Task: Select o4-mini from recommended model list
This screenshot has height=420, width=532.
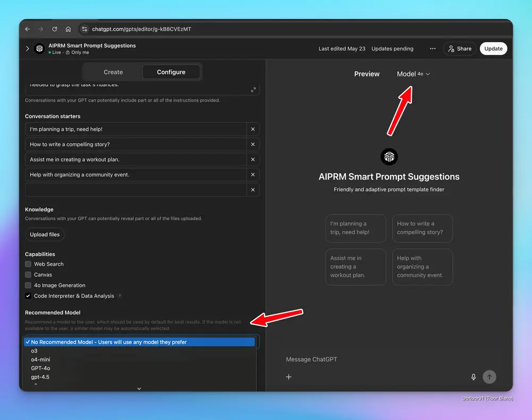Action: pos(40,359)
